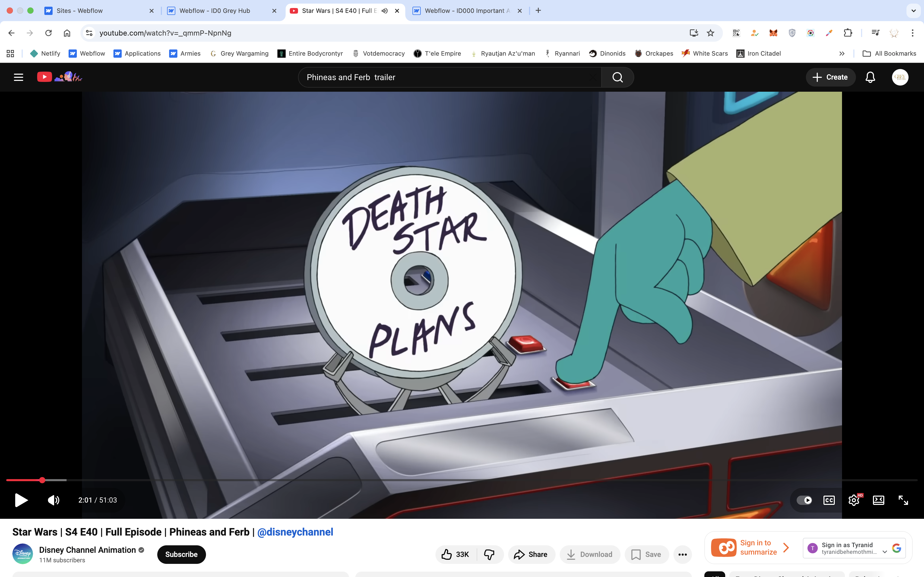Expand the hidden bookmarks chevron
This screenshot has width=924, height=577.
[x=841, y=53]
